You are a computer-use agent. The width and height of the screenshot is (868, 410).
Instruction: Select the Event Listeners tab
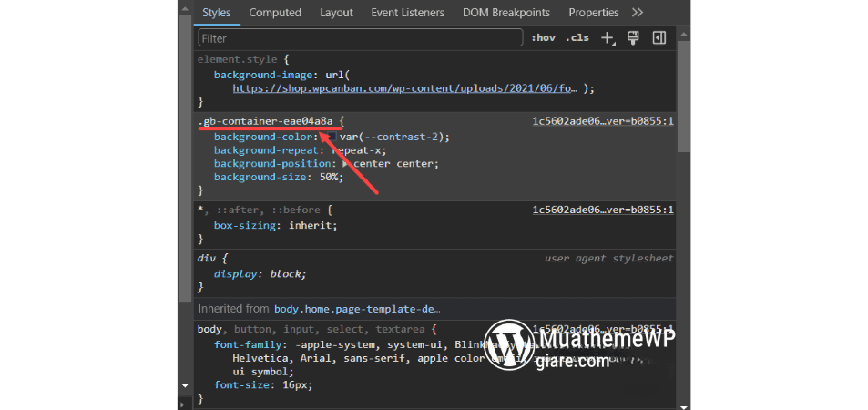[x=407, y=13]
